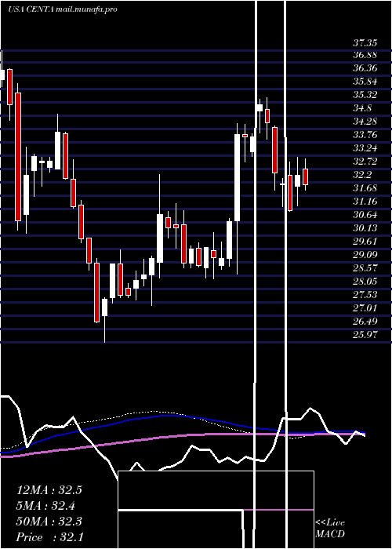Select the 32.72 price axis label
Viewport: 392px width, 549px height.
[365, 162]
